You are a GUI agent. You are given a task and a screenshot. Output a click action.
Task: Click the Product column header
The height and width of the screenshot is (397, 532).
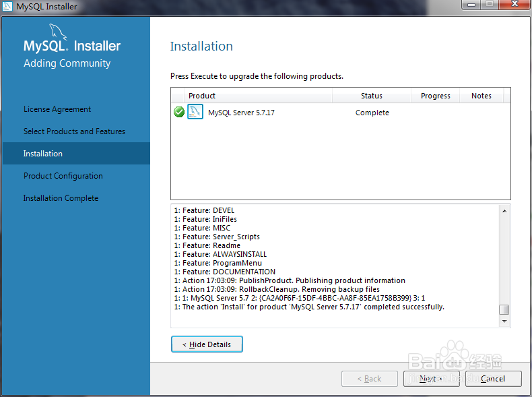tap(258, 96)
